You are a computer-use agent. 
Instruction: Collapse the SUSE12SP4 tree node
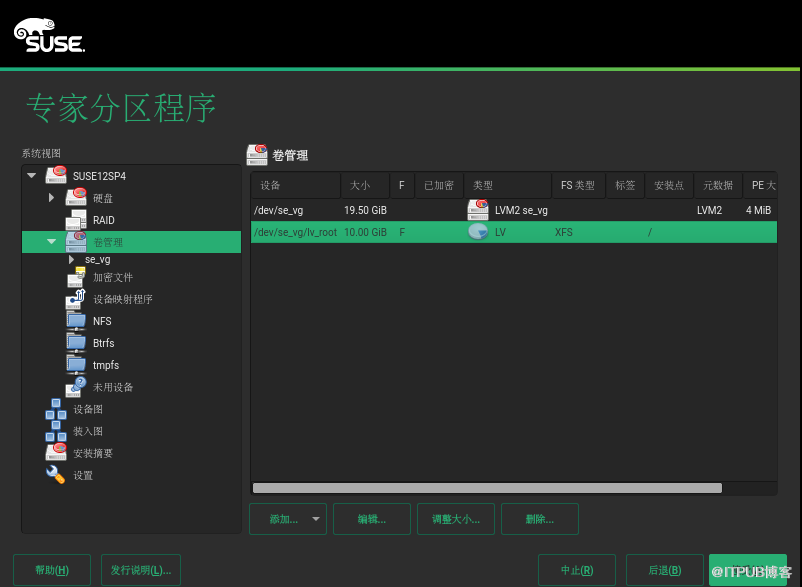tap(32, 175)
